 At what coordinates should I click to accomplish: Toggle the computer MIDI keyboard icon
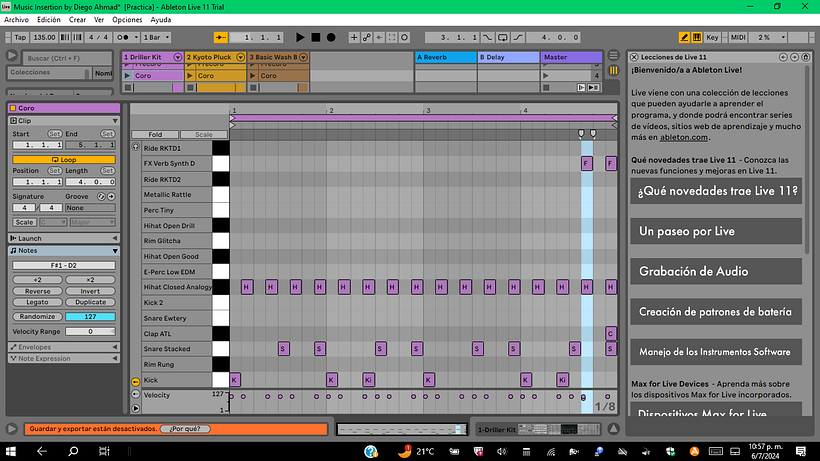697,37
